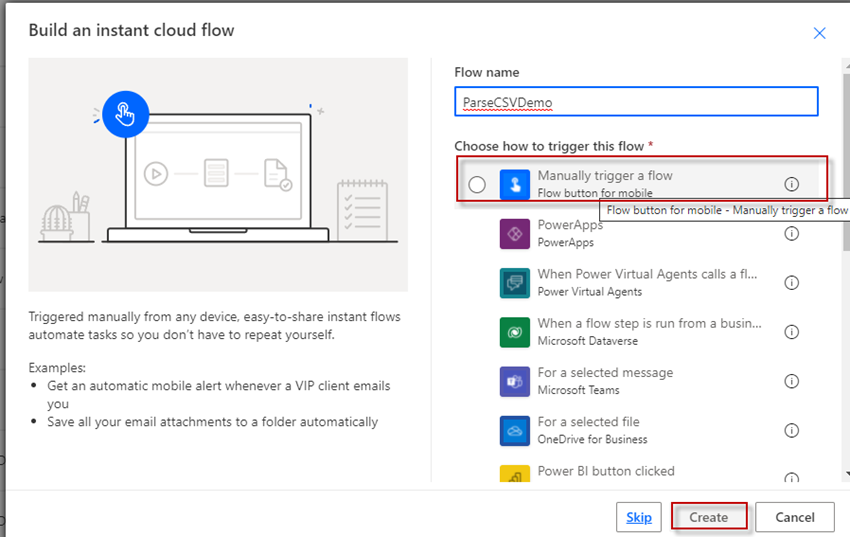Click the Cancel button
The width and height of the screenshot is (850, 537).
pyautogui.click(x=795, y=517)
